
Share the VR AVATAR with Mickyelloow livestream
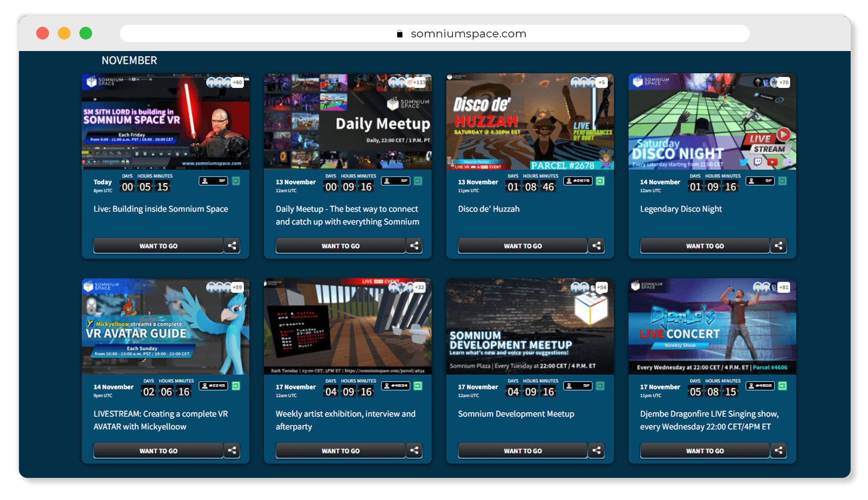pyautogui.click(x=232, y=451)
